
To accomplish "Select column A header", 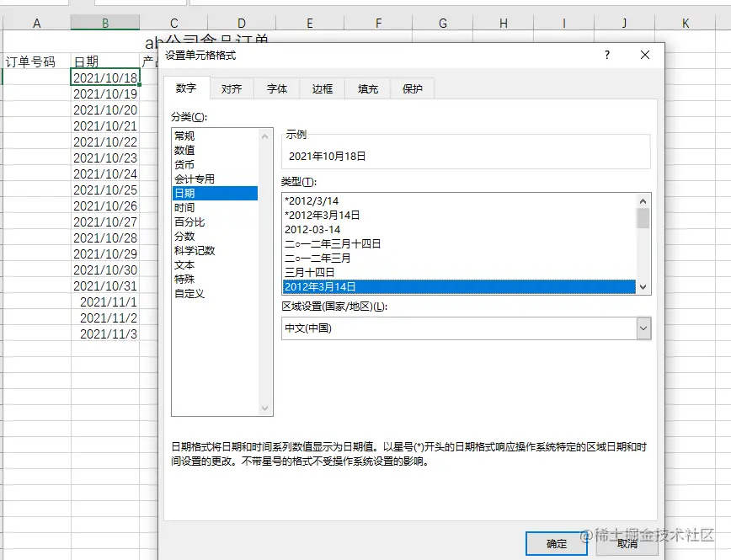I will tap(37, 23).
